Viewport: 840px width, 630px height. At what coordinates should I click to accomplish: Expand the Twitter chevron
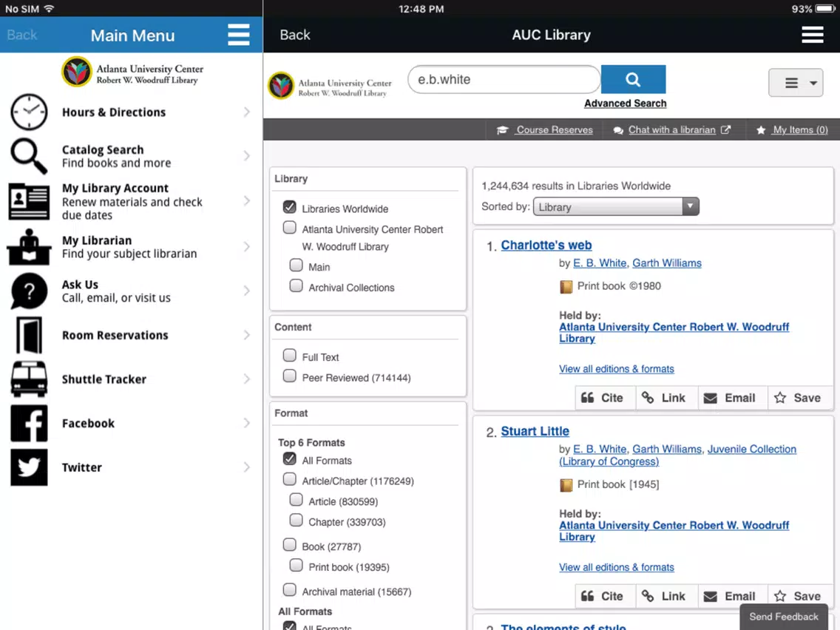click(x=246, y=467)
